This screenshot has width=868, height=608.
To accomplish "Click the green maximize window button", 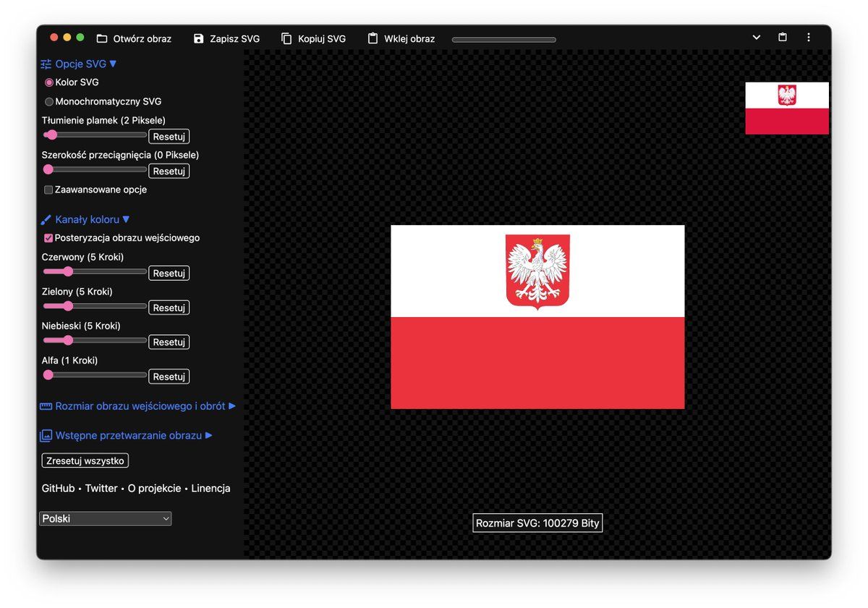I will pos(80,38).
